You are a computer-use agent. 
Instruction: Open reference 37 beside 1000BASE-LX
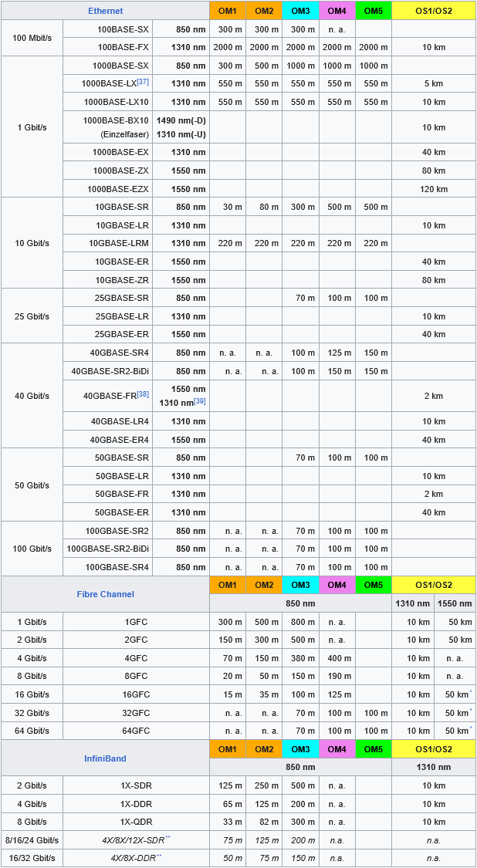[x=143, y=81]
